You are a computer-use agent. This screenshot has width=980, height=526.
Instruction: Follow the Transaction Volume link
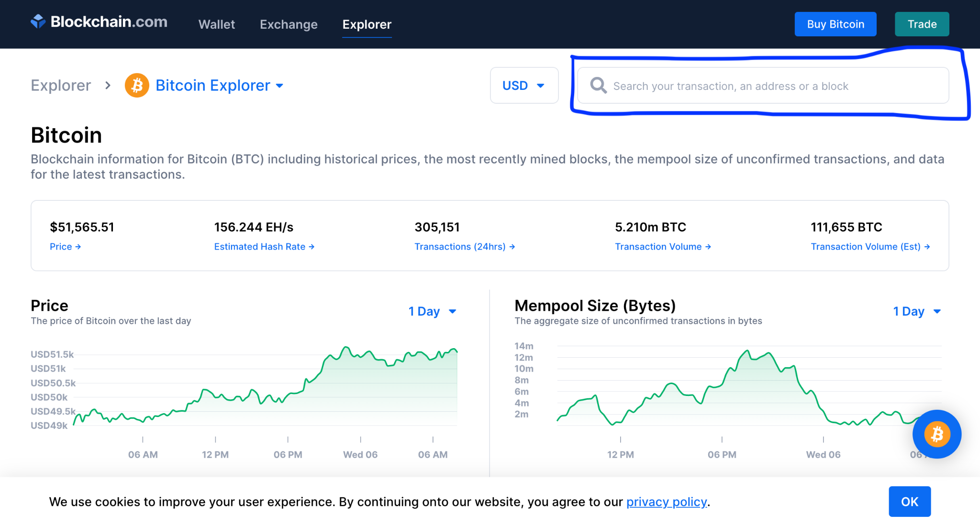point(663,247)
